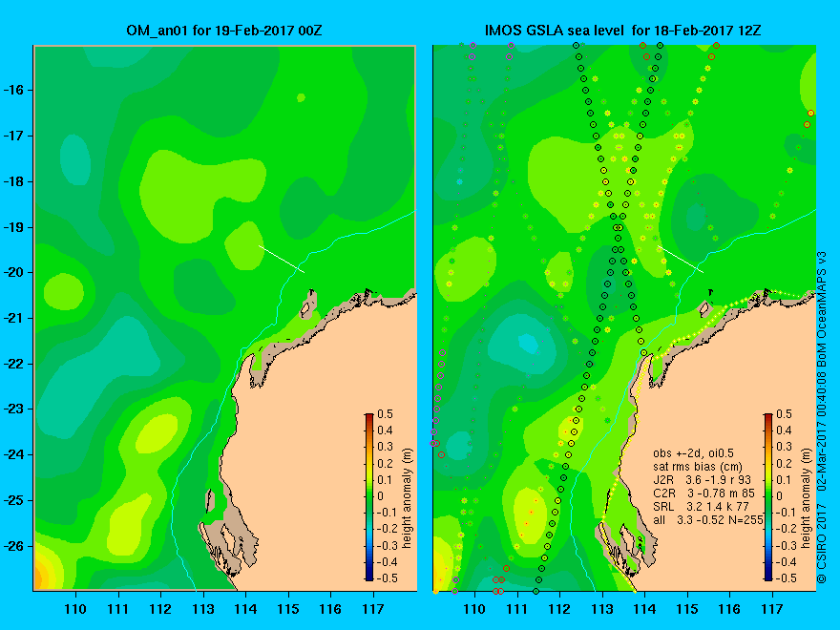The height and width of the screenshot is (630, 840).
Task: Click longitude label '116' under the OM_an01 map
Action: tap(330, 609)
